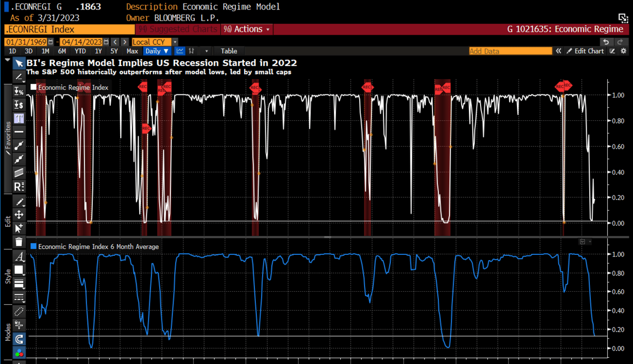Open the line dash style tool
Screen dimensions: 633x364
(19, 297)
